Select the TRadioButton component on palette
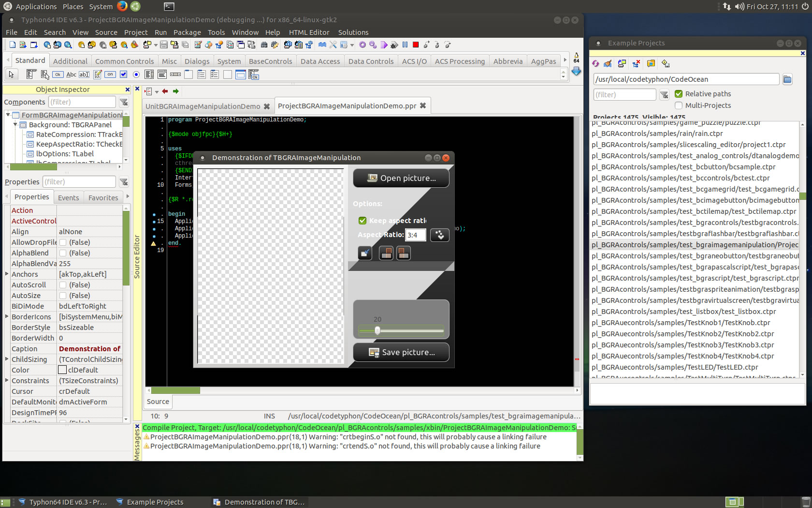The height and width of the screenshot is (508, 812). click(x=136, y=75)
